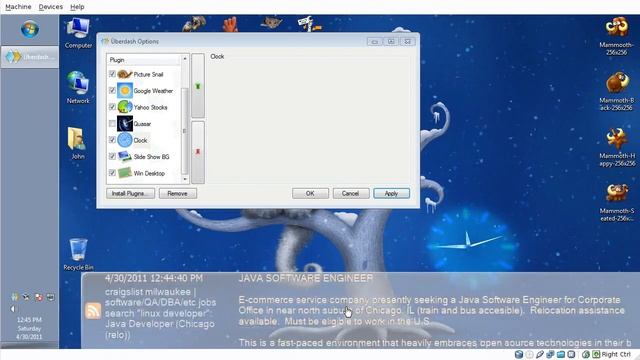Select the Mammooth-256x256 desktop icon

click(x=616, y=36)
